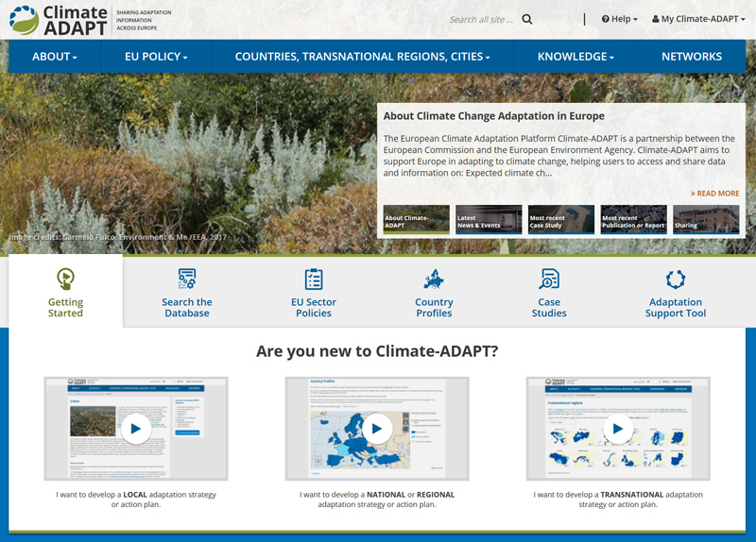Switch to Case Studies tab
The height and width of the screenshot is (542, 756).
pyautogui.click(x=549, y=308)
